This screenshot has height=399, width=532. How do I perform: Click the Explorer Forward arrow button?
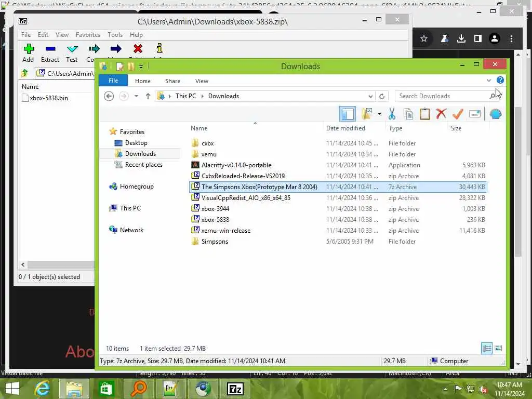pyautogui.click(x=124, y=96)
